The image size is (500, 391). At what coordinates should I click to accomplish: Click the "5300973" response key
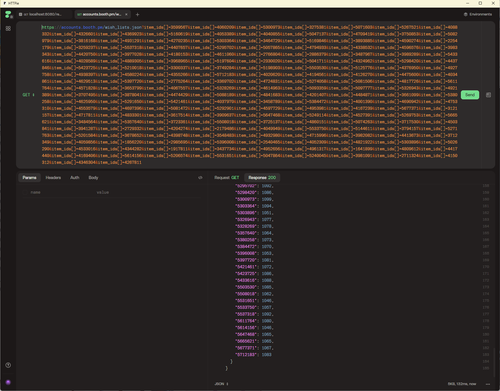click(x=246, y=199)
